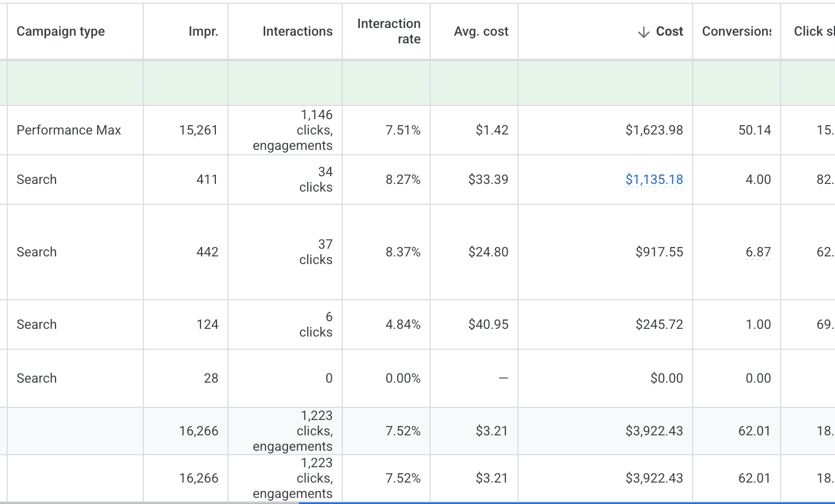Click the 1.00 conversions value
Image resolution: width=835 pixels, height=504 pixels.
758,324
